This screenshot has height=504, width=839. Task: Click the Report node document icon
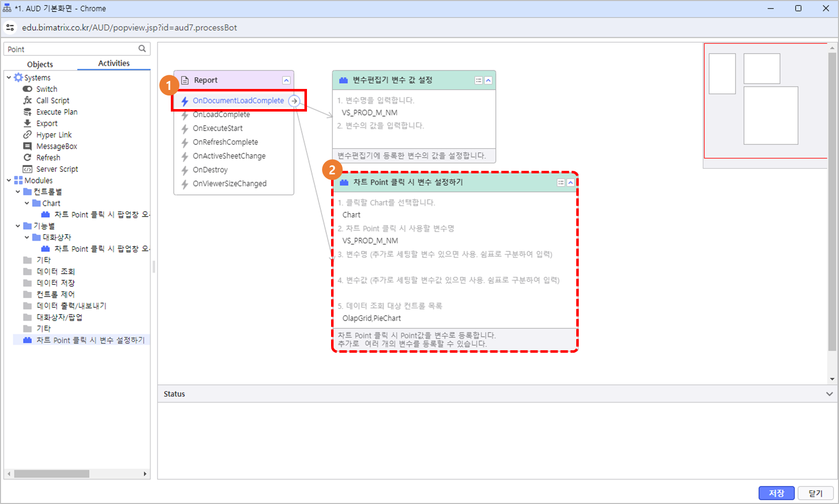(x=185, y=80)
